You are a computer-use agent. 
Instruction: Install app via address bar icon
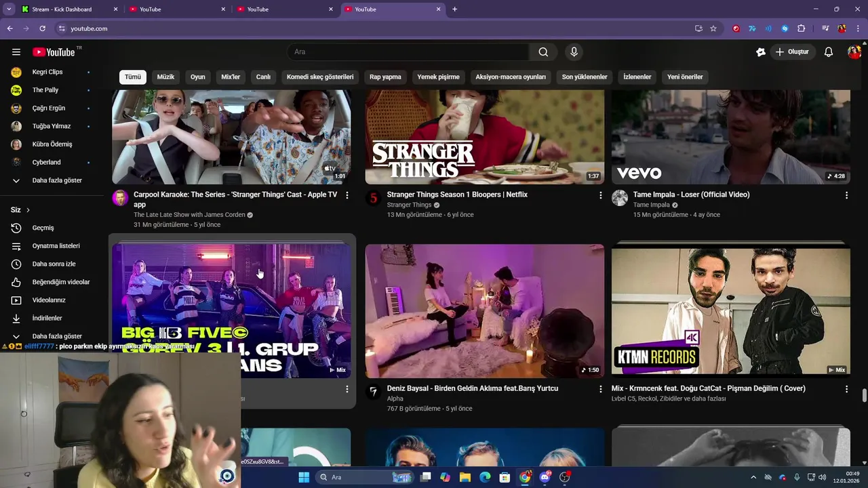point(698,28)
